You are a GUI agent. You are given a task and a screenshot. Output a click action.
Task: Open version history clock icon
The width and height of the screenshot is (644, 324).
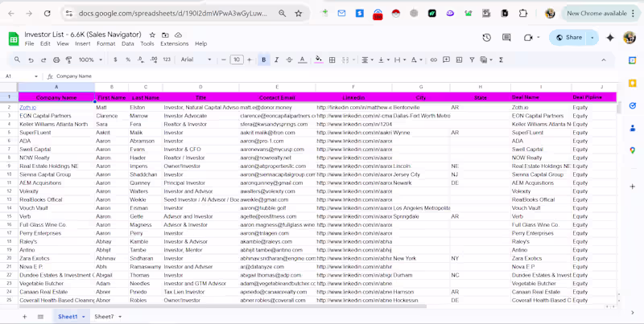(x=486, y=38)
